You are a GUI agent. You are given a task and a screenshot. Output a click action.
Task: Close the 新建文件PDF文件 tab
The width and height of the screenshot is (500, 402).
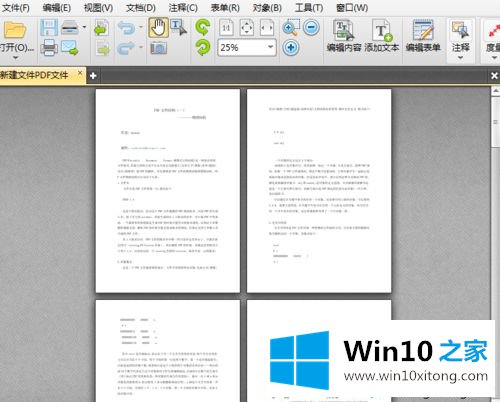click(x=80, y=72)
